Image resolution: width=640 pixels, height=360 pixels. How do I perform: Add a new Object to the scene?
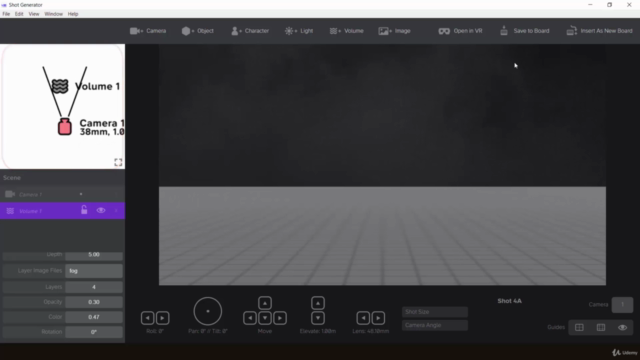point(198,31)
